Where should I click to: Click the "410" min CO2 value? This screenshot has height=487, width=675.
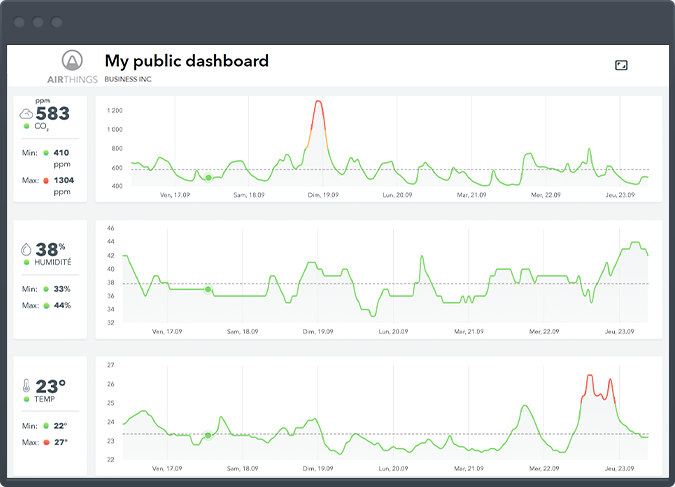[61, 152]
